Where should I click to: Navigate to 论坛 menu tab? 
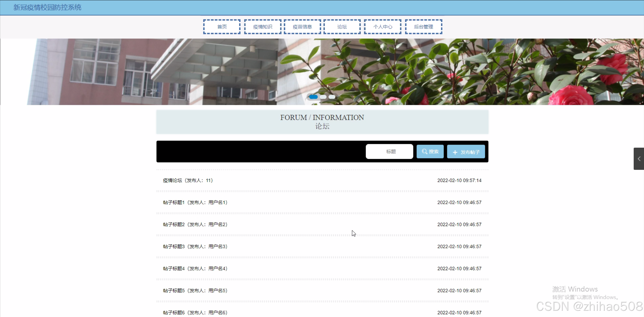342,27
